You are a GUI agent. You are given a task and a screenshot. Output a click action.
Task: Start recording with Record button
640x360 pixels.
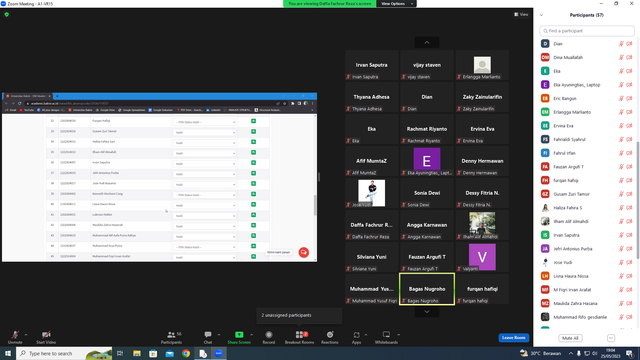tap(269, 337)
